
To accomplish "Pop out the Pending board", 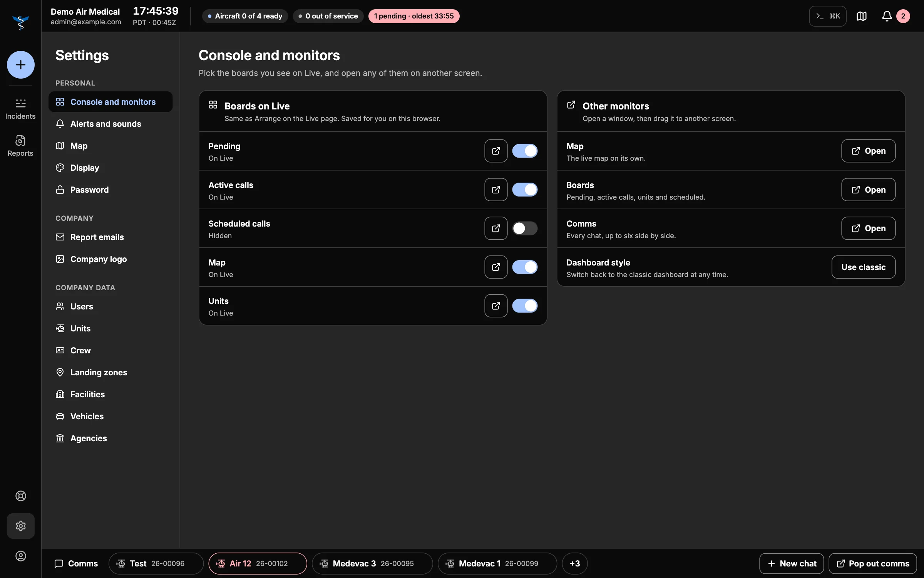I will [496, 151].
